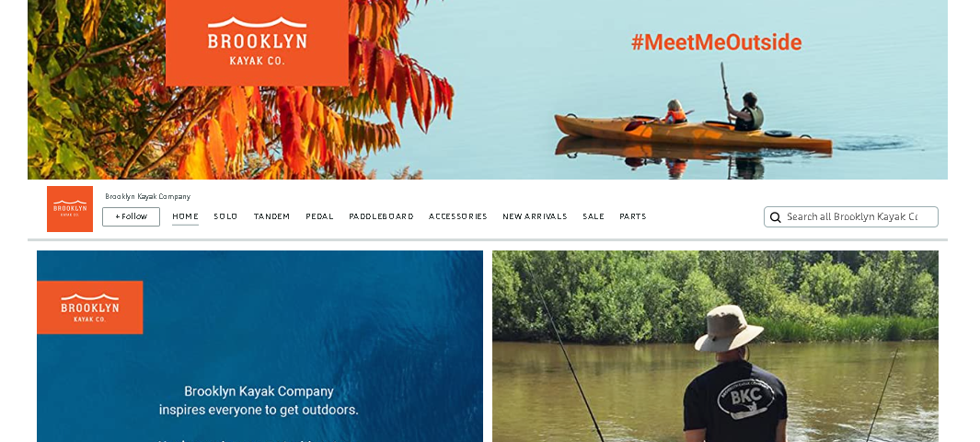The image size is (980, 442).
Task: Open the Solo kayaks menu
Action: [x=225, y=216]
